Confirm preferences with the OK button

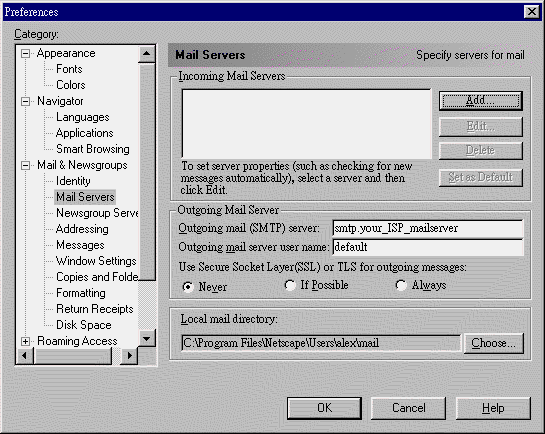tap(324, 408)
